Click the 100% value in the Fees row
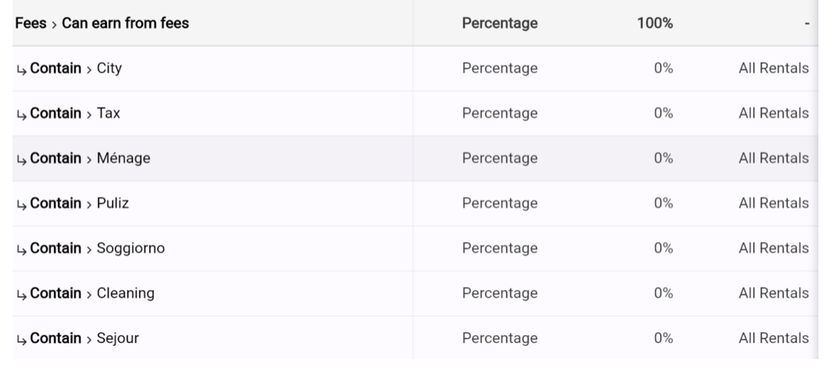Screen dimensions: 828x367 (655, 23)
